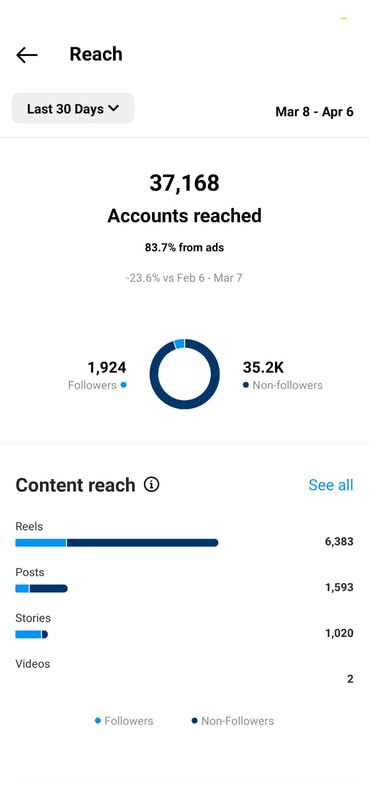Tap the dropdown chevron beside Last 30 Days
This screenshot has width=369, height=800.
coord(114,108)
